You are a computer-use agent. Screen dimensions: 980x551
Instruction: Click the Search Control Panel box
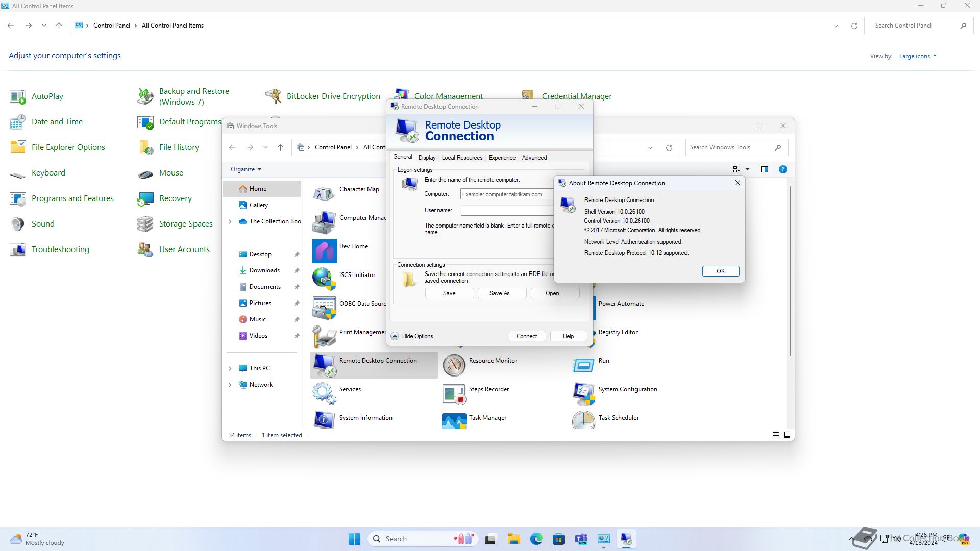click(921, 26)
